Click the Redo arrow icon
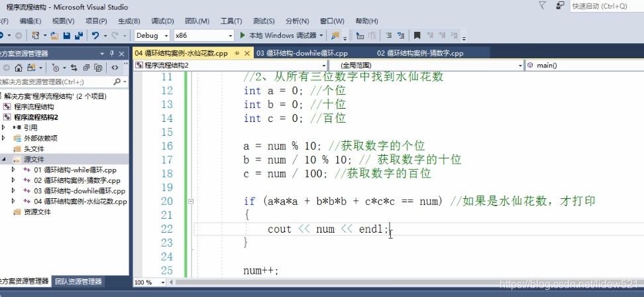644x297 pixels. pos(115,35)
